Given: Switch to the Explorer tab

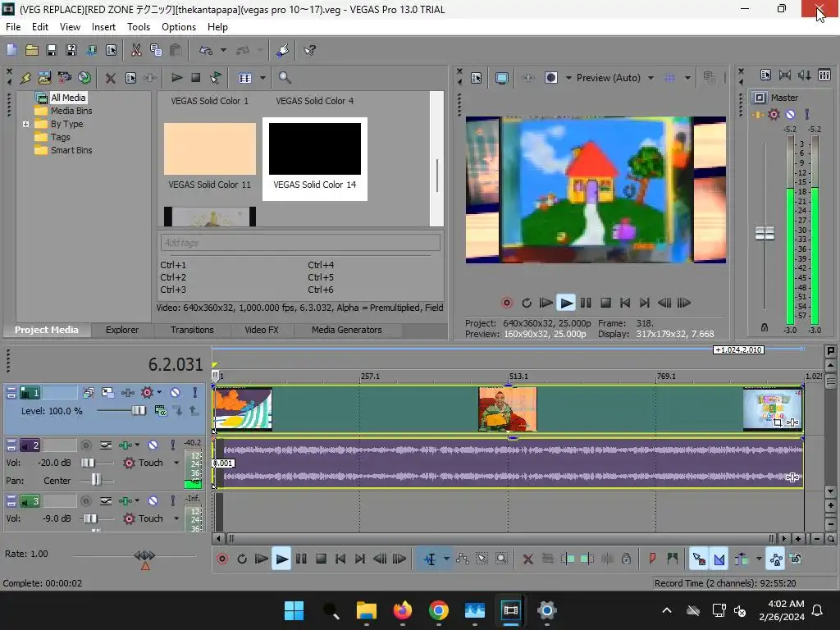Looking at the screenshot, I should click(x=122, y=330).
